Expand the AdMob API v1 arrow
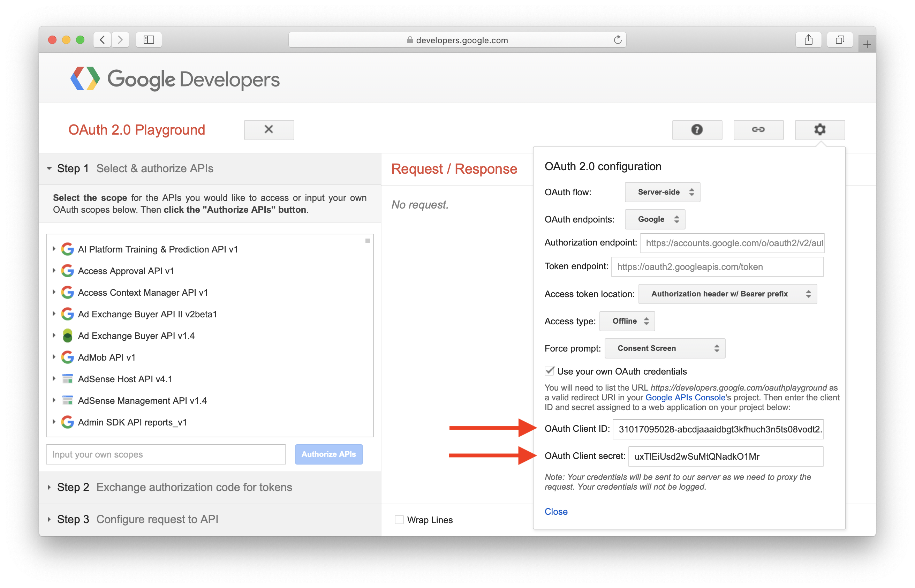 tap(54, 357)
